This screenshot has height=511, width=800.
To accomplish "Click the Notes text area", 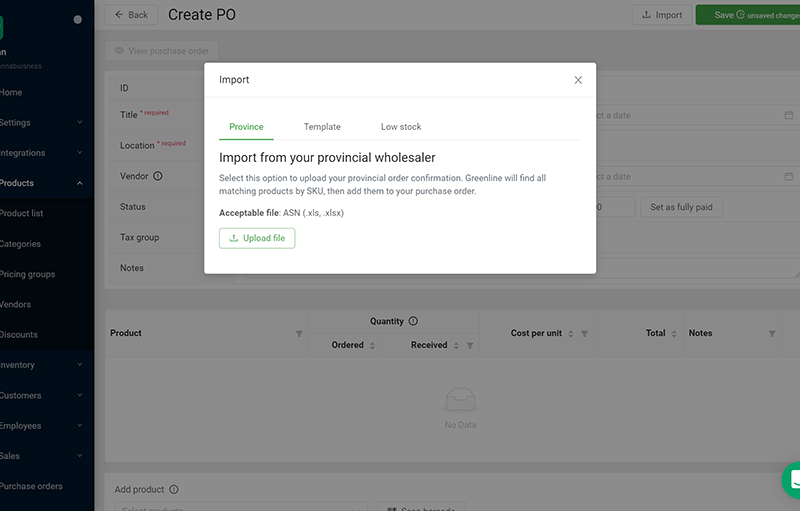I will pos(522,268).
